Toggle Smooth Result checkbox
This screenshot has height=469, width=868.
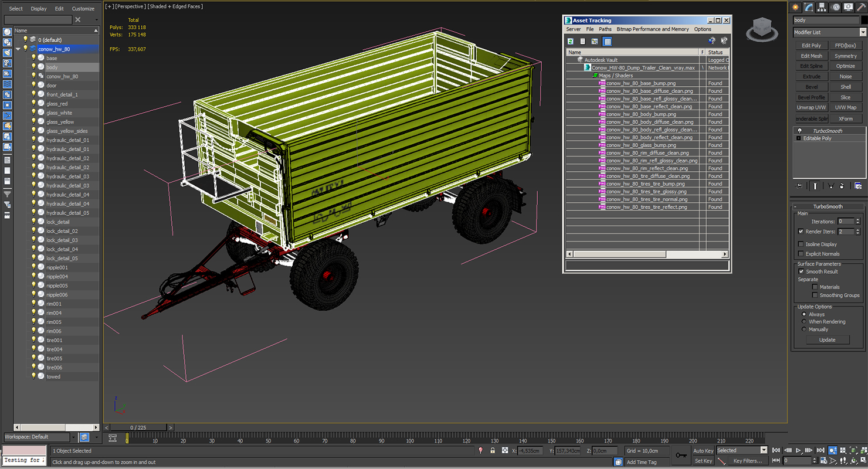[x=801, y=271]
